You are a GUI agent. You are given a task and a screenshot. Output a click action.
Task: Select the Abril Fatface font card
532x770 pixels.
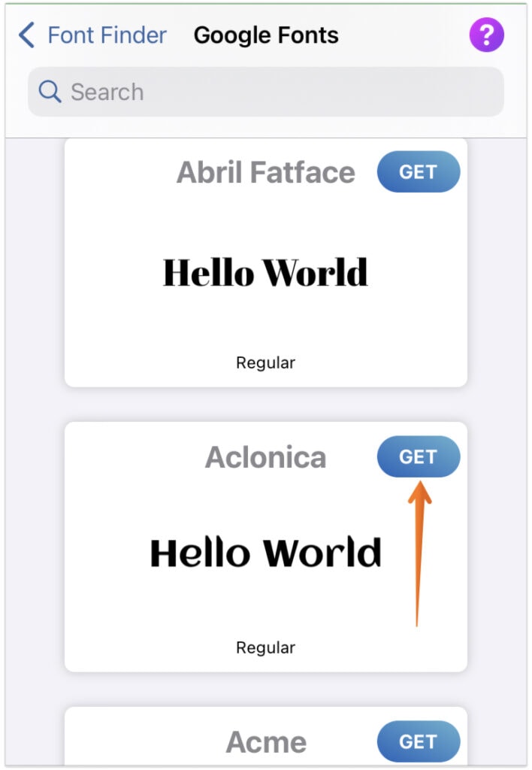click(x=266, y=263)
